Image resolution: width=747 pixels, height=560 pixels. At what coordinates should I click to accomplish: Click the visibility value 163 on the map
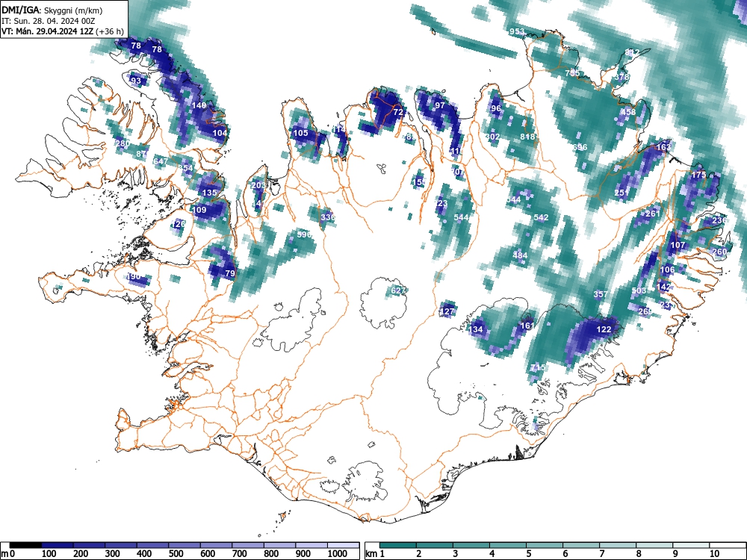tap(663, 147)
